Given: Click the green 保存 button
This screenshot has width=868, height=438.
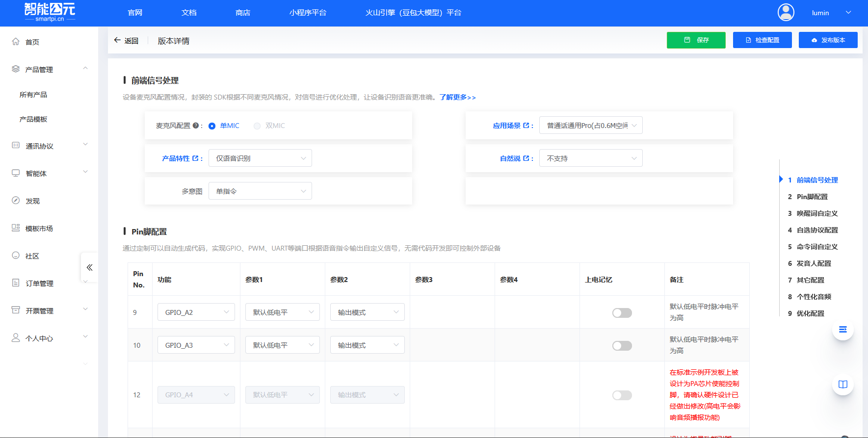Looking at the screenshot, I should pyautogui.click(x=696, y=40).
